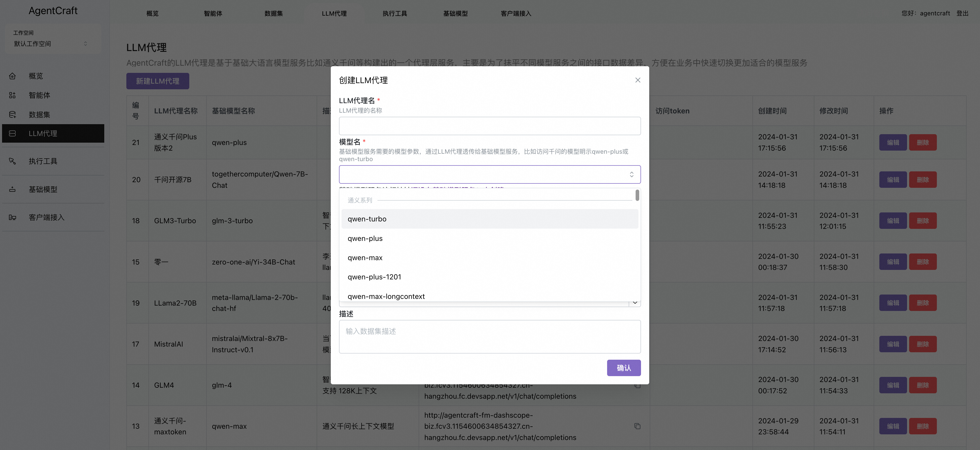Go to 基础模型 sidebar label
Viewport: 980px width, 450px height.
pos(43,189)
